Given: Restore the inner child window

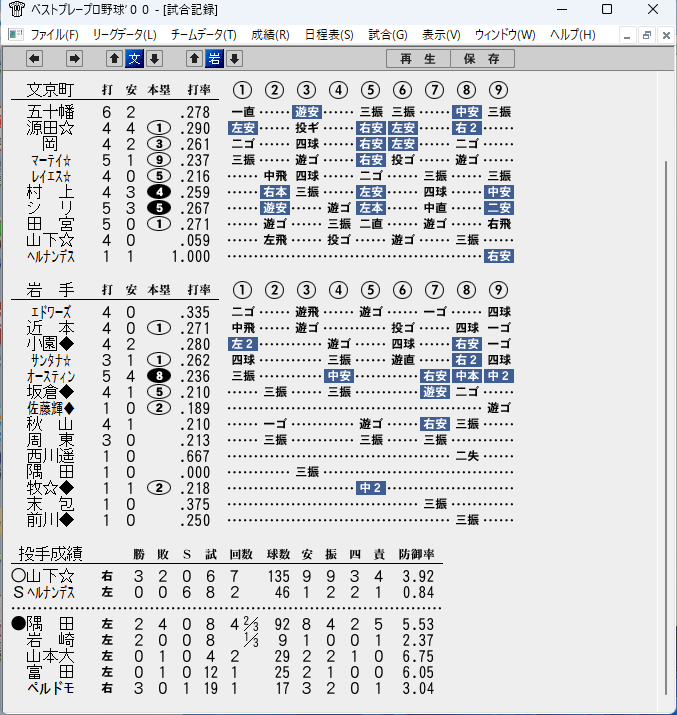Looking at the screenshot, I should [646, 35].
